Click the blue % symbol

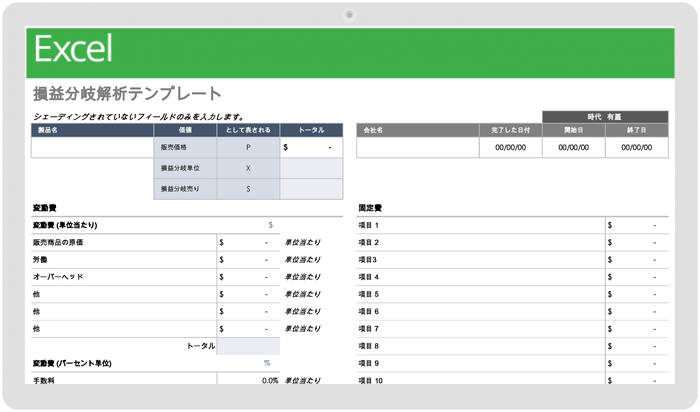pyautogui.click(x=267, y=363)
